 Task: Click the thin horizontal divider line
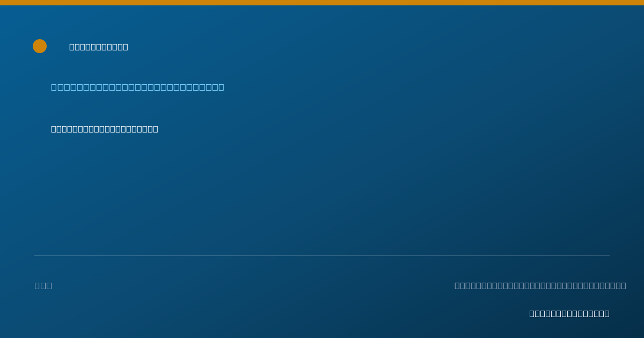(x=322, y=255)
